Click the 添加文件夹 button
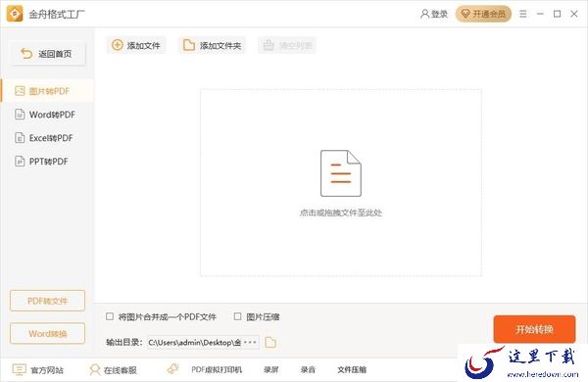This screenshot has width=588, height=382. [212, 45]
